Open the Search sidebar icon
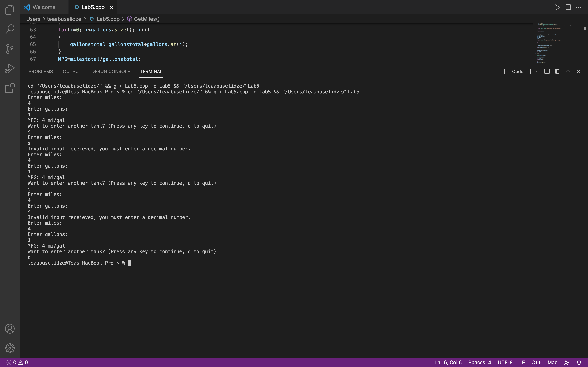 coord(10,29)
